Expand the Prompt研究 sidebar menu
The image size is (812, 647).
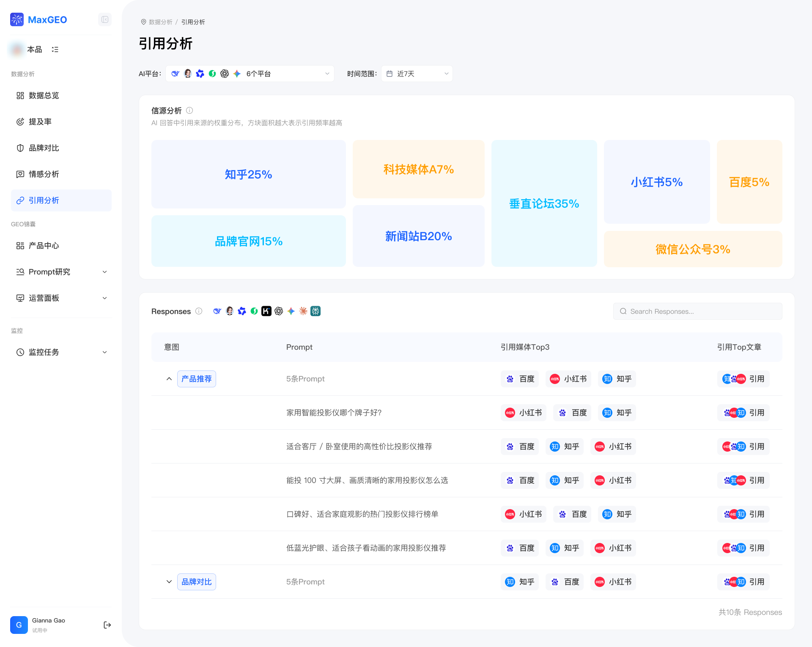pyautogui.click(x=61, y=272)
